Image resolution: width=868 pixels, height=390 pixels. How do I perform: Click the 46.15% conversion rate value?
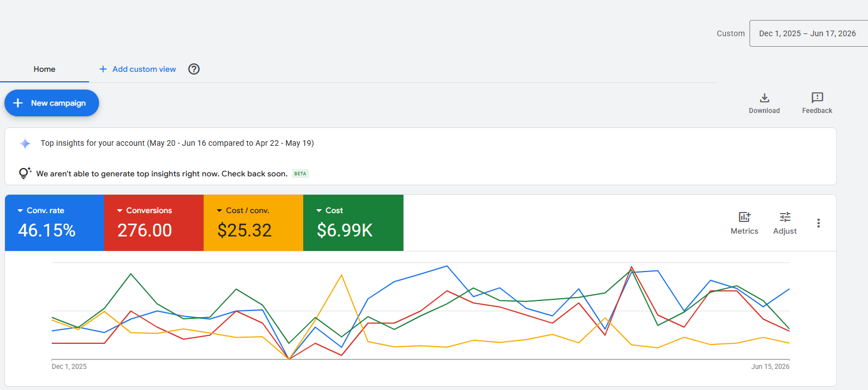(x=47, y=230)
